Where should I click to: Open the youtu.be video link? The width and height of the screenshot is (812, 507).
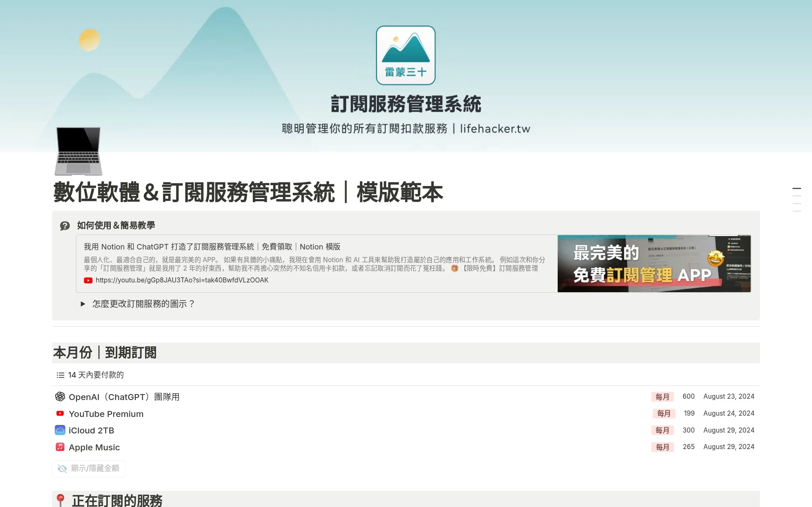(x=182, y=280)
